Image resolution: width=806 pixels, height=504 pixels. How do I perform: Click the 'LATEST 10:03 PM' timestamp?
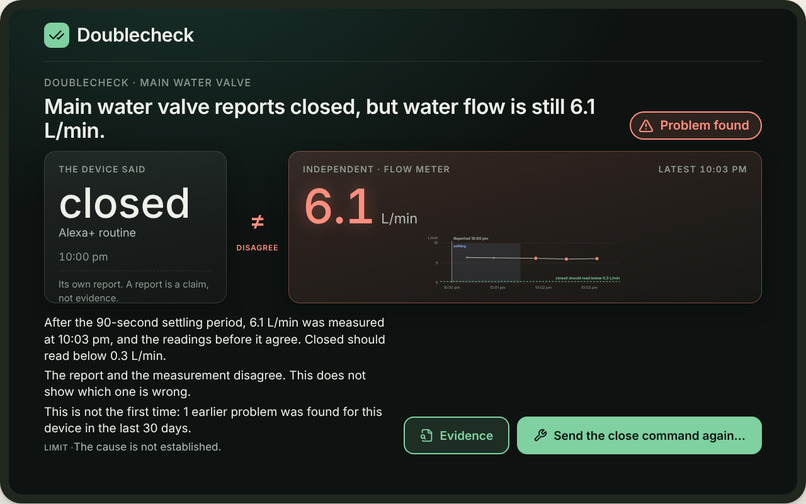[702, 169]
